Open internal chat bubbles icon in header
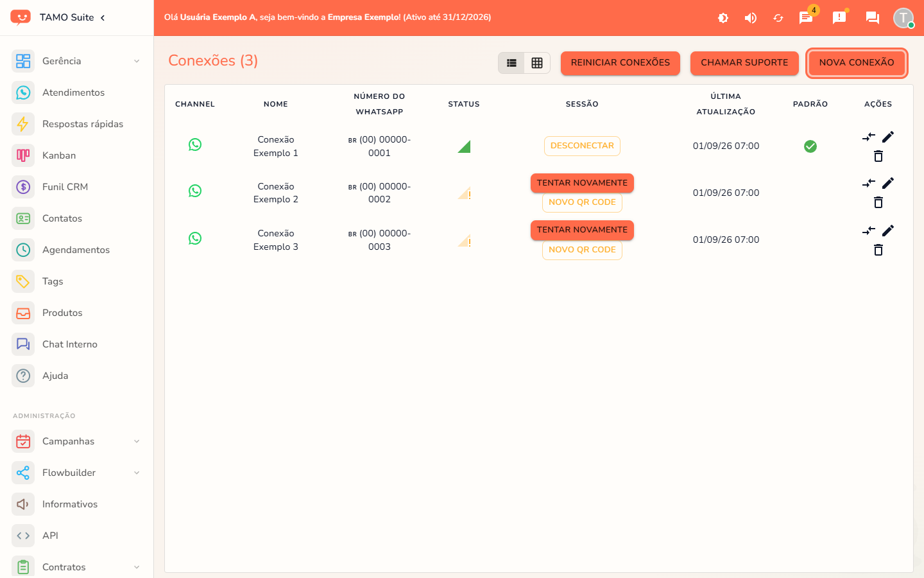 (873, 17)
